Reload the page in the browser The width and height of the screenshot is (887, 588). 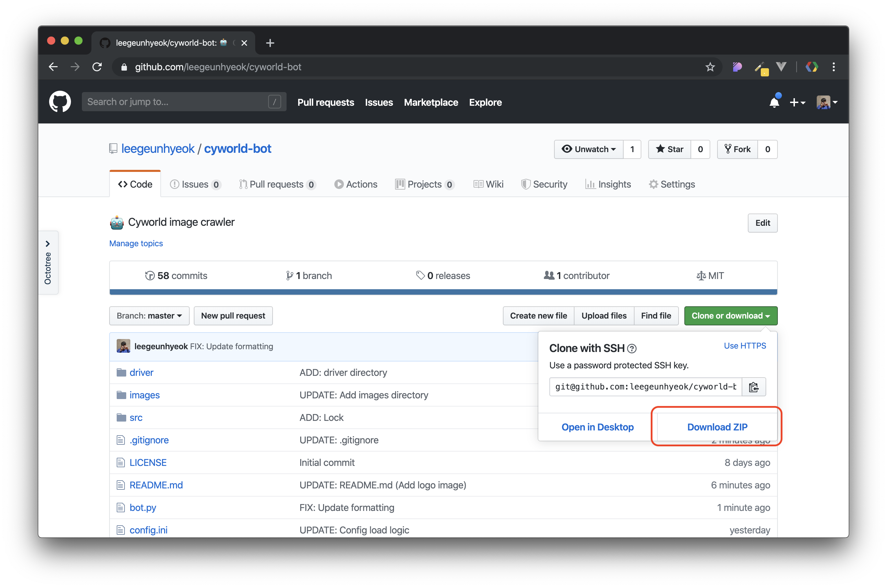[97, 67]
